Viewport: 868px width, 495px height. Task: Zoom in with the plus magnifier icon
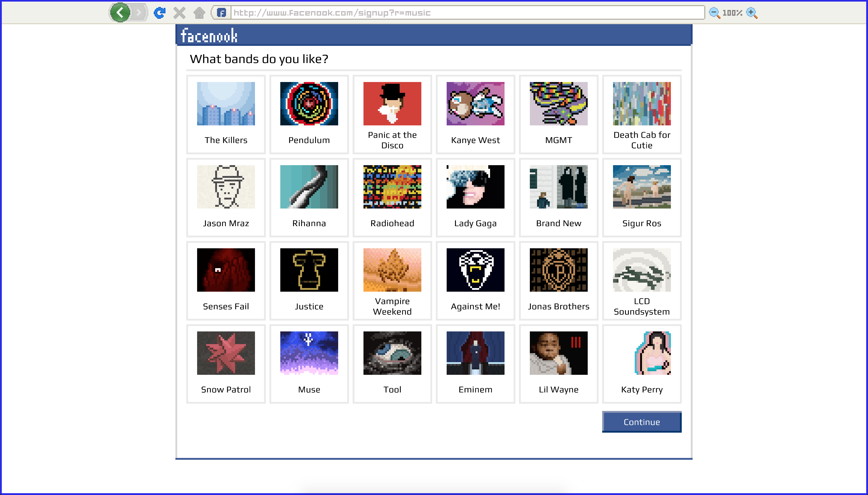tap(752, 13)
